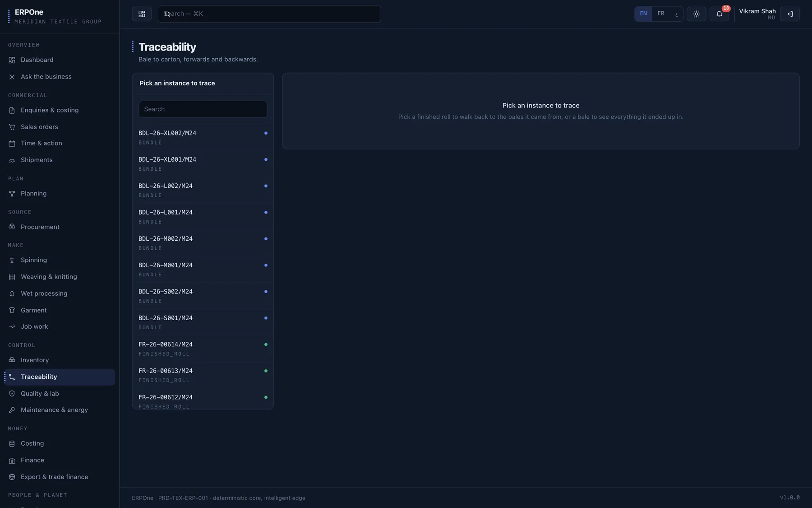The width and height of the screenshot is (812, 508).
Task: Open Spinning under Make
Action: tap(60, 260)
